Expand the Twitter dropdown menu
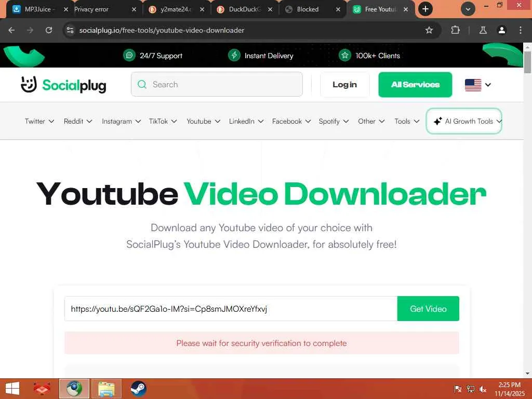The image size is (532, 399). click(39, 121)
